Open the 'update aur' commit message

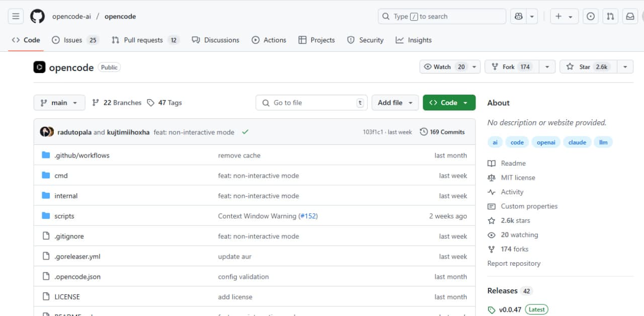coord(234,256)
